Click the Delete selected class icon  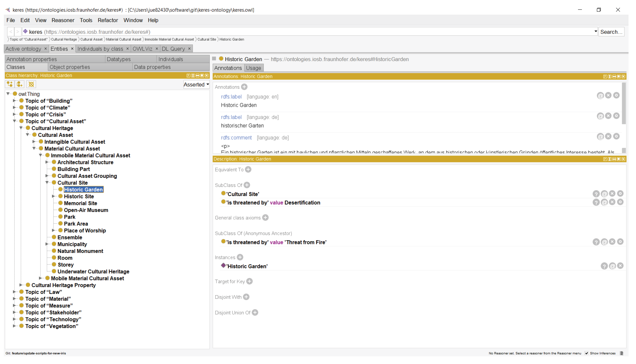pyautogui.click(x=31, y=84)
